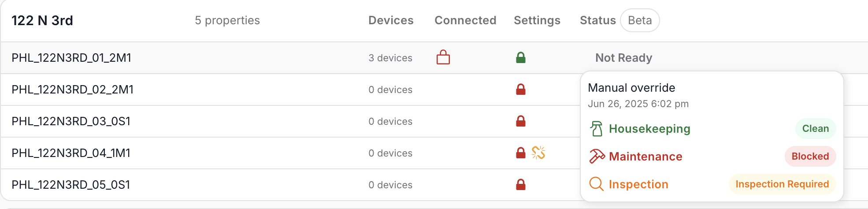The width and height of the screenshot is (868, 209).
Task: Click the 122 N 3rd group title
Action: click(x=42, y=21)
